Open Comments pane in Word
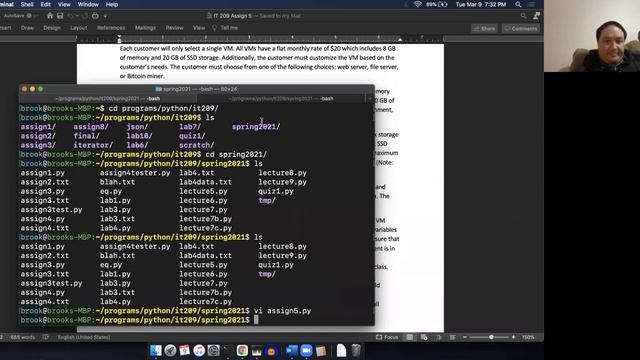The width and height of the screenshot is (640, 360). click(x=521, y=28)
